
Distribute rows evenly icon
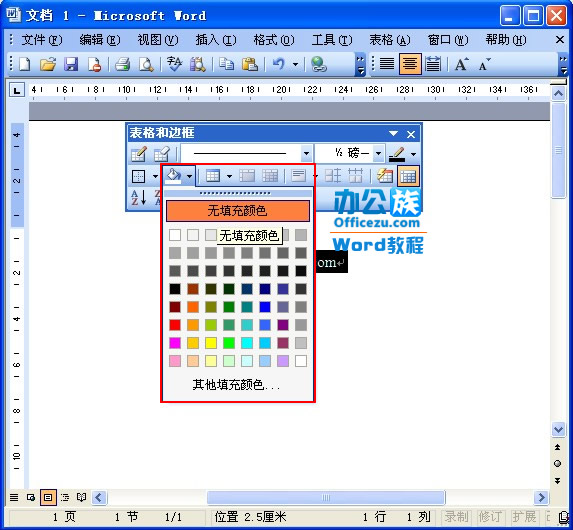(333, 176)
